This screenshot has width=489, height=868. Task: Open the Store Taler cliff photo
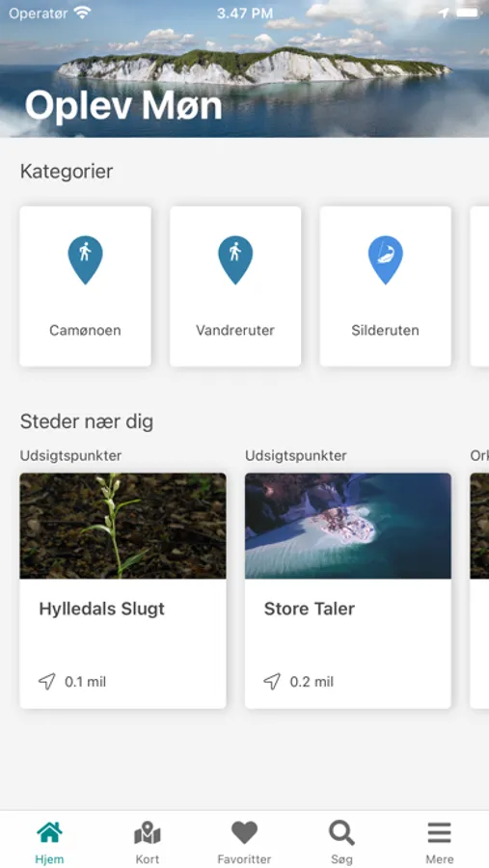[348, 526]
